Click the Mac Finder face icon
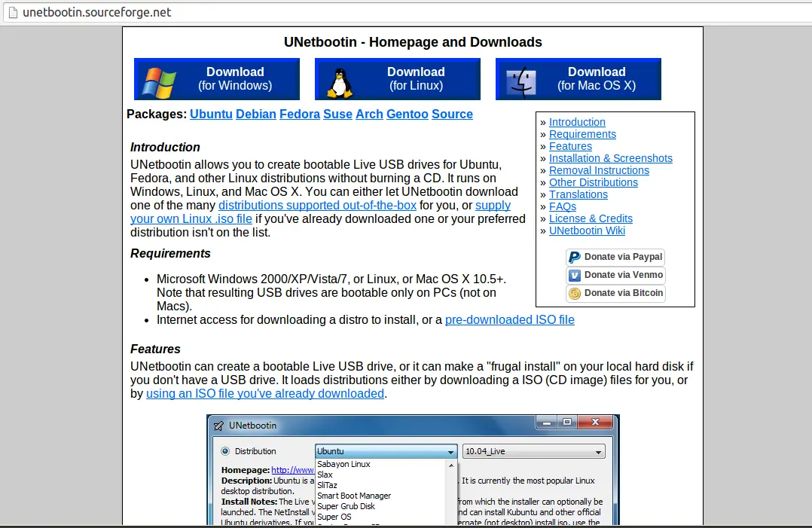 tap(520, 82)
